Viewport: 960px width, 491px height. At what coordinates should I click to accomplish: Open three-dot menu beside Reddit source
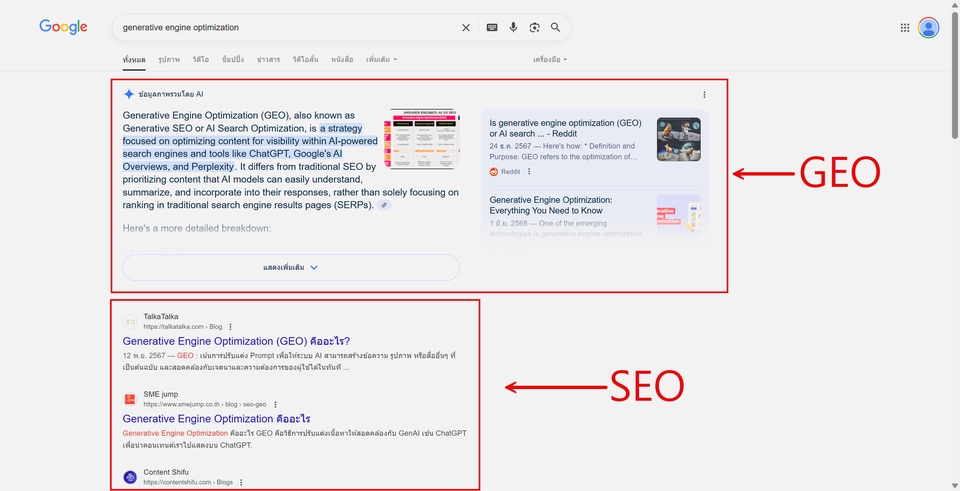point(529,172)
